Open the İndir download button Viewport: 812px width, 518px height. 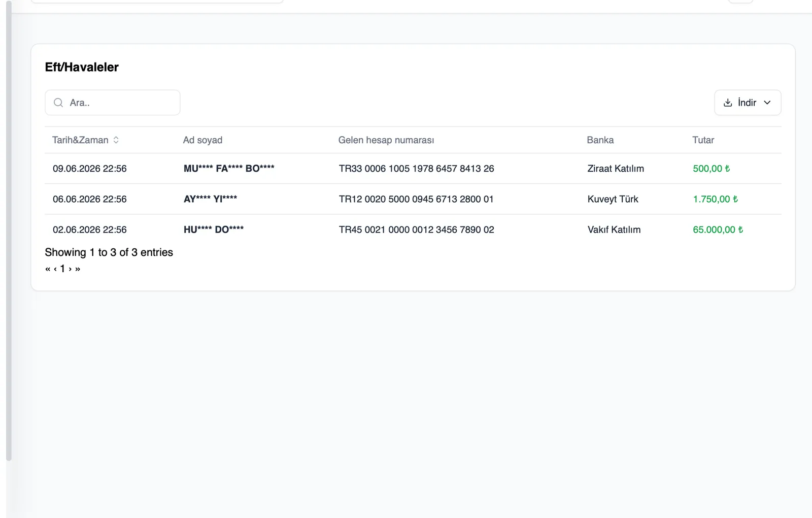(x=748, y=103)
